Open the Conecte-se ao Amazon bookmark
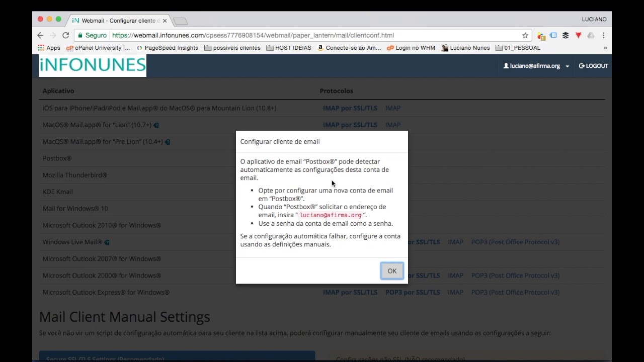 coord(349,48)
